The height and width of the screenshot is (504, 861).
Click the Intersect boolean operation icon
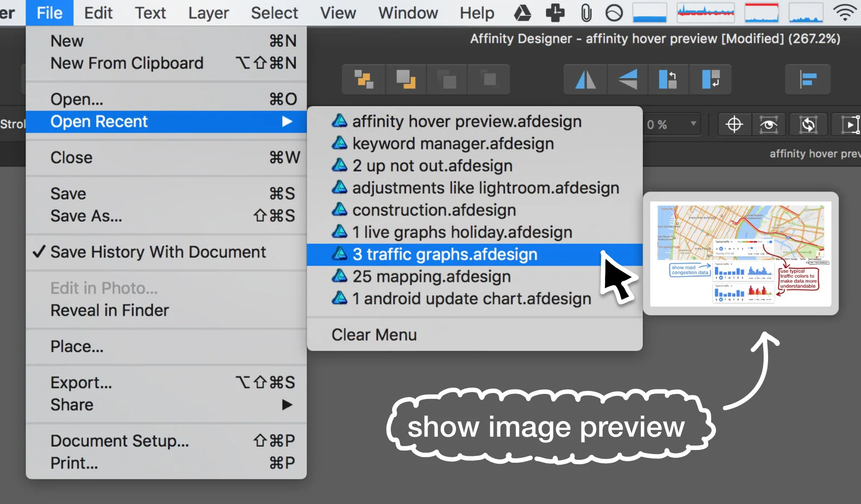pos(447,79)
